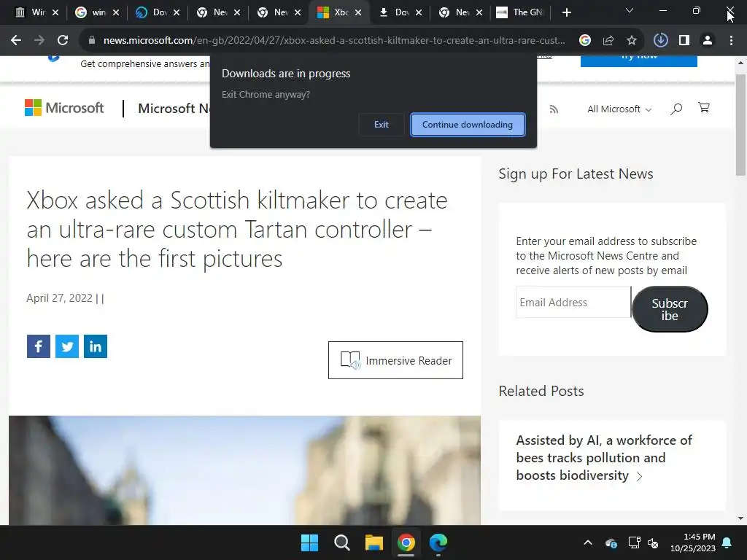This screenshot has height=560, width=747.
Task: Click the address bar URL
Action: click(x=334, y=41)
